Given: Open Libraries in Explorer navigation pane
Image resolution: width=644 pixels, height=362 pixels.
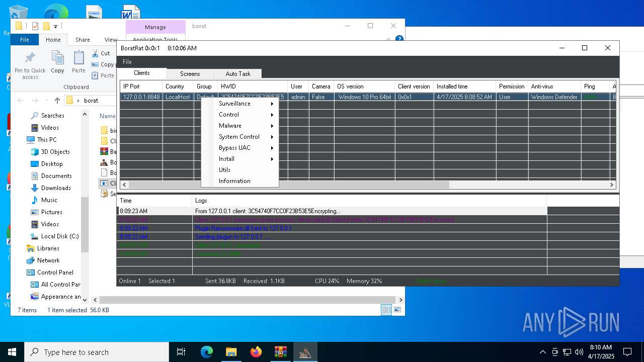Looking at the screenshot, I should click(48, 248).
